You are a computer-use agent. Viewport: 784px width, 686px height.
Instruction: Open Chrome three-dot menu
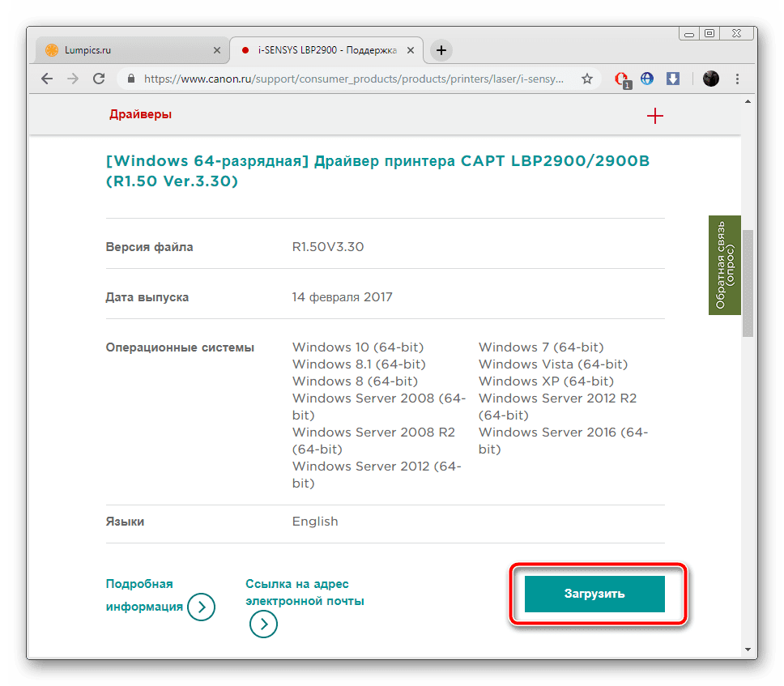(737, 79)
